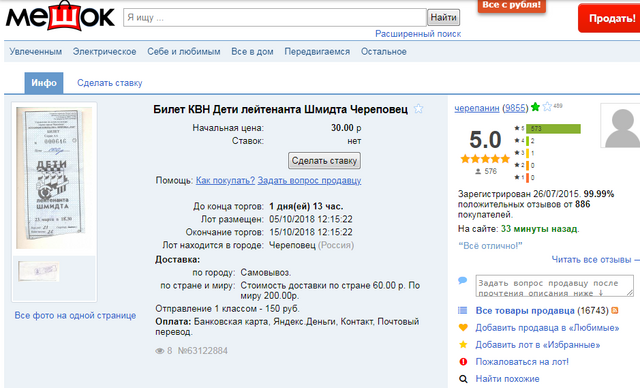The height and width of the screenshot is (388, 640).
Task: Click the gray Сделать ставку button
Action: coord(324,161)
